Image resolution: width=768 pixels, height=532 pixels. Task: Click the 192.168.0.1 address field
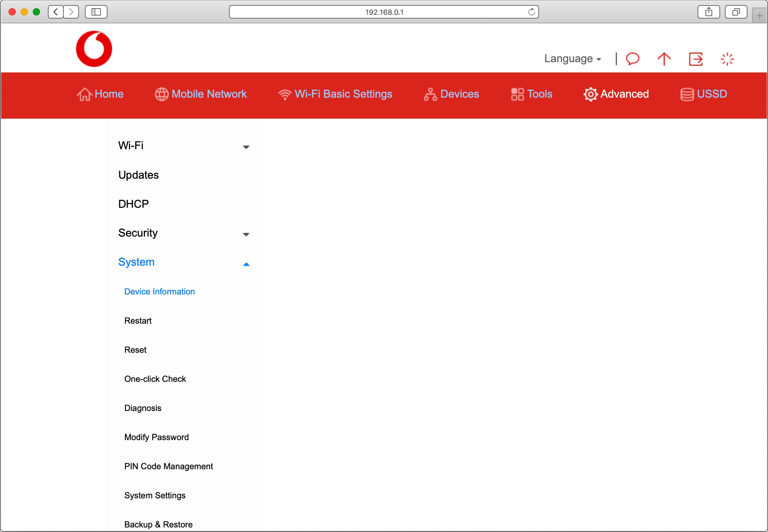coord(383,12)
